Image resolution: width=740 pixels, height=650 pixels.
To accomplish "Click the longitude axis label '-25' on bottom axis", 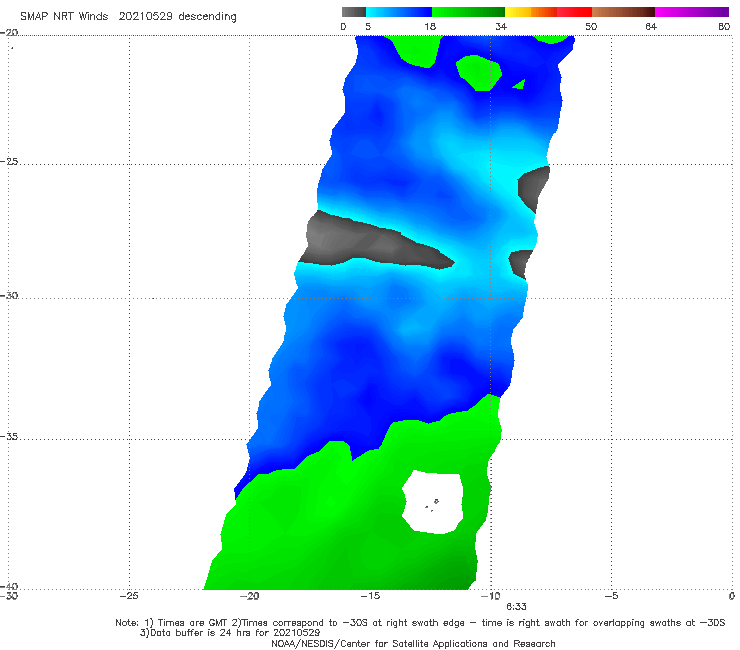I will point(129,596).
